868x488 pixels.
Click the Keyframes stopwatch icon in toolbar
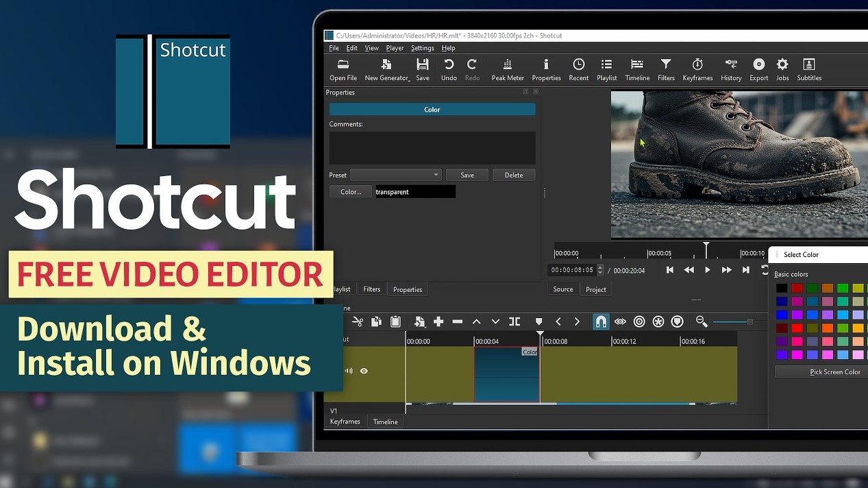coord(697,69)
